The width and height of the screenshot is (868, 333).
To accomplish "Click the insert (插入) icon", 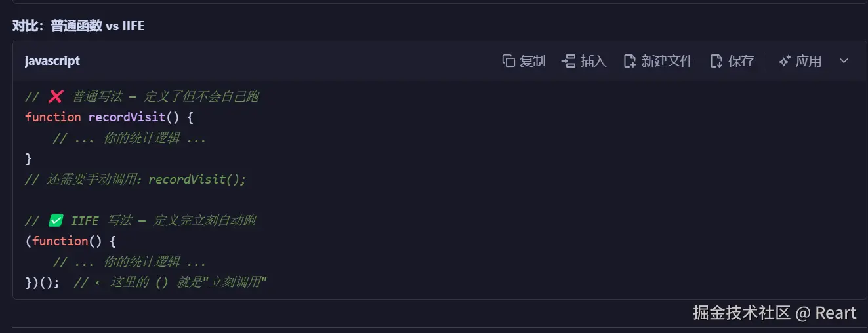I will [x=568, y=61].
